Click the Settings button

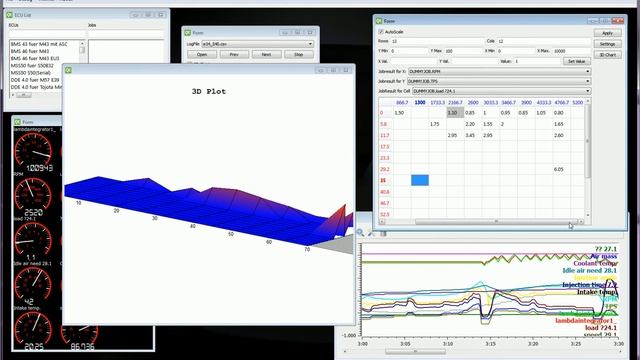(x=607, y=44)
